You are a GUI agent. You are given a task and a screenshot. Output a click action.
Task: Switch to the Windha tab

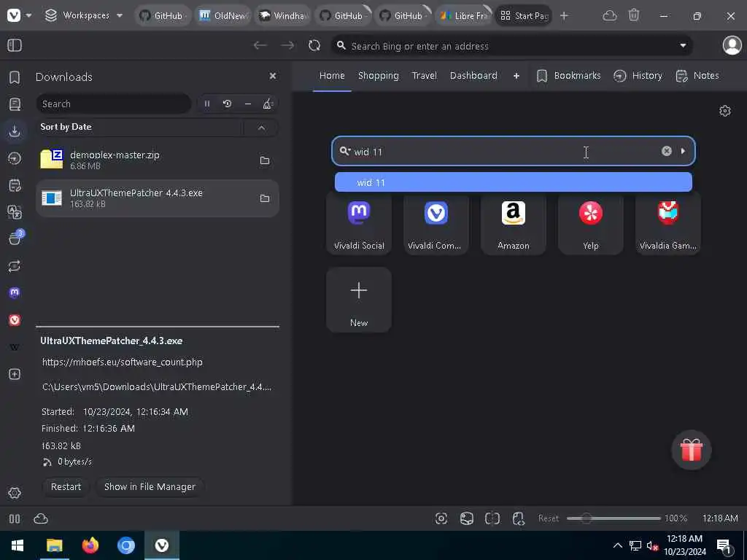pyautogui.click(x=283, y=15)
